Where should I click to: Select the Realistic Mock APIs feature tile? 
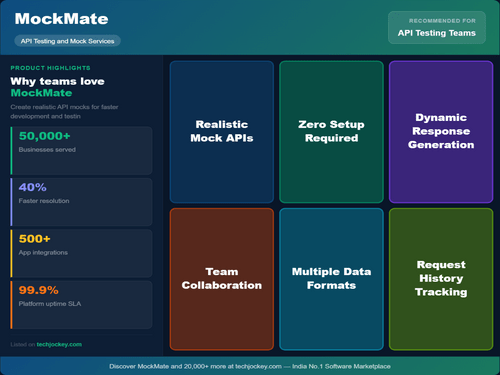tap(222, 132)
